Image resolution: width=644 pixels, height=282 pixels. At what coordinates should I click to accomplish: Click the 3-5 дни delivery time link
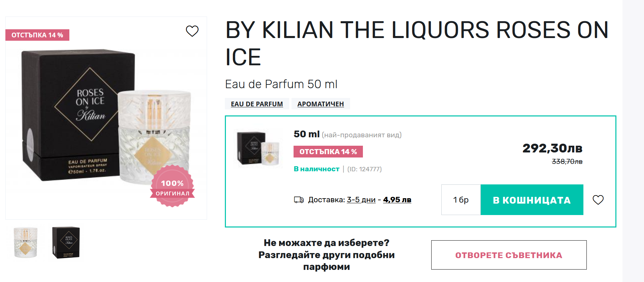click(x=361, y=200)
